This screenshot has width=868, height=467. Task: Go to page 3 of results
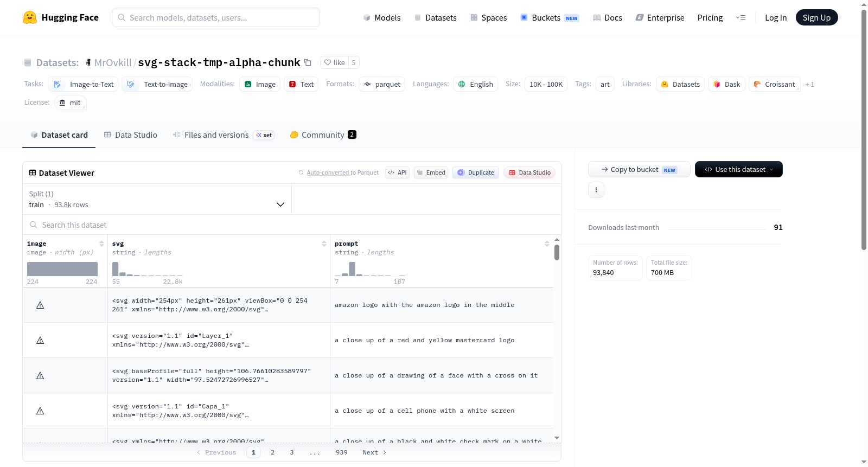(x=291, y=452)
